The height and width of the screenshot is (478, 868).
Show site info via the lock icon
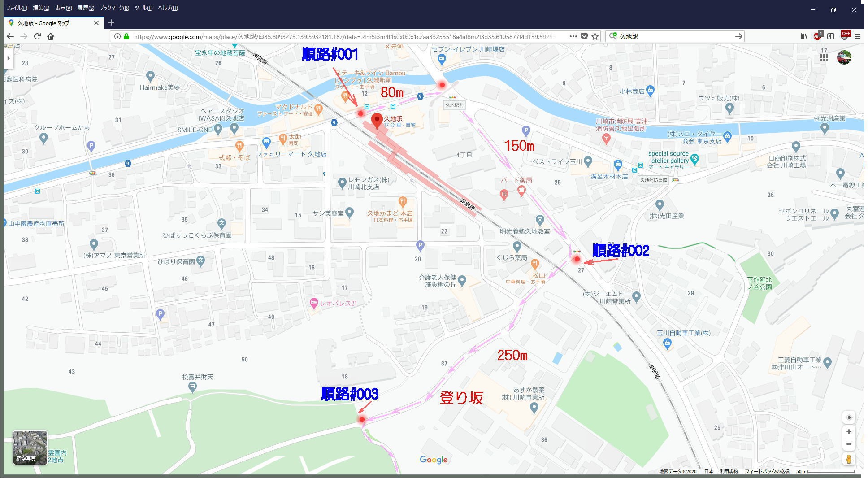click(126, 36)
